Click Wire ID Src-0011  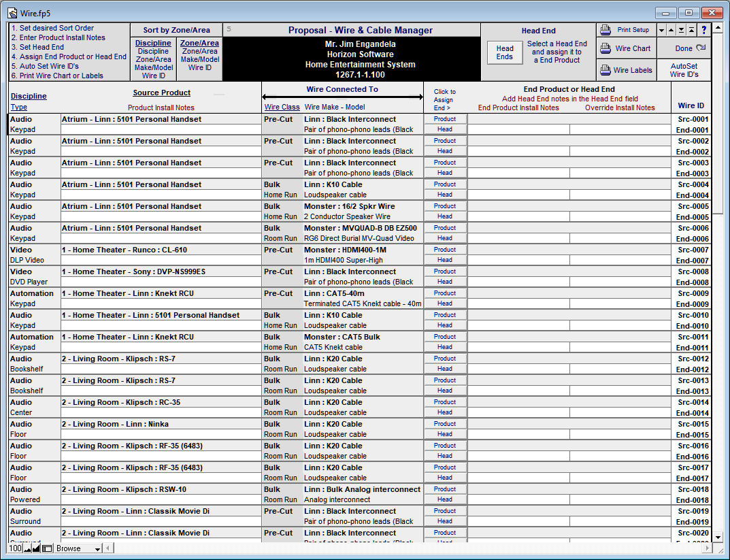click(x=693, y=337)
